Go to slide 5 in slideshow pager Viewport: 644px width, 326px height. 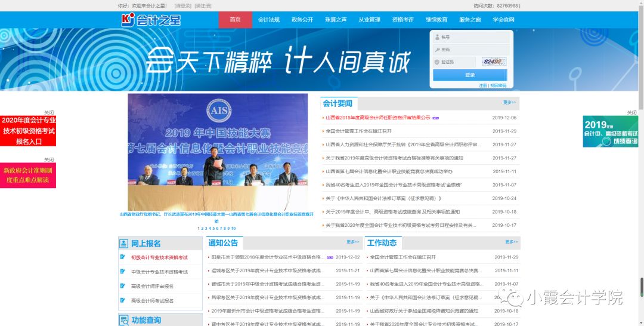click(x=213, y=228)
